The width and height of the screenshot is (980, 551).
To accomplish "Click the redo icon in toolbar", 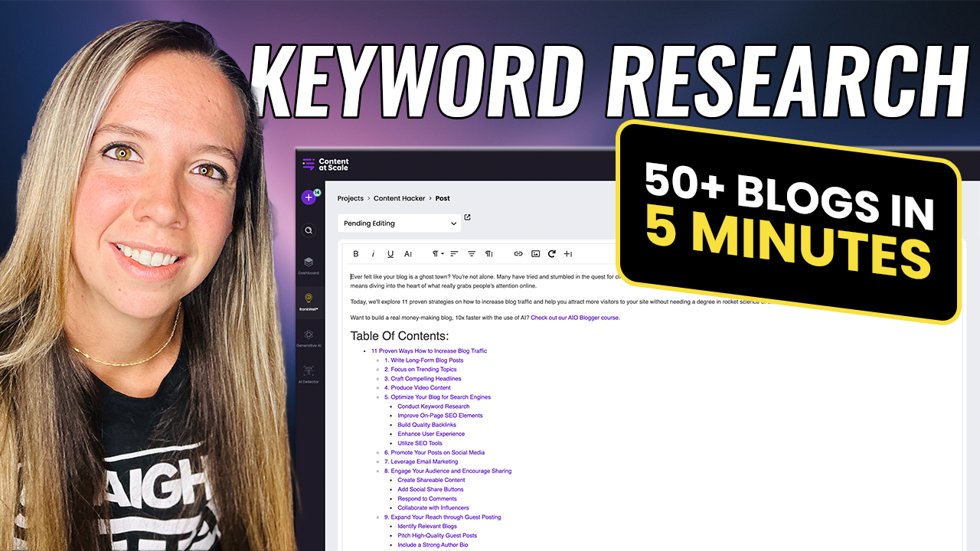I will point(551,253).
